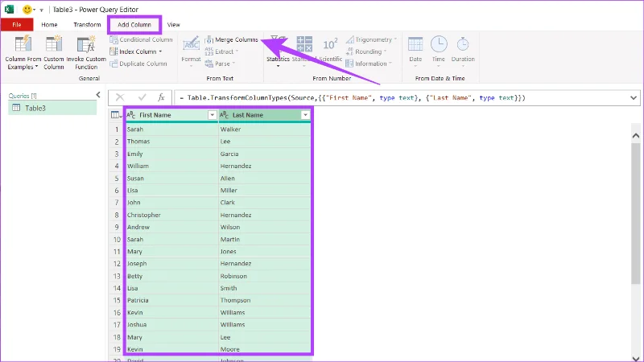
Task: Click cell containing Wilson
Action: coord(265,227)
